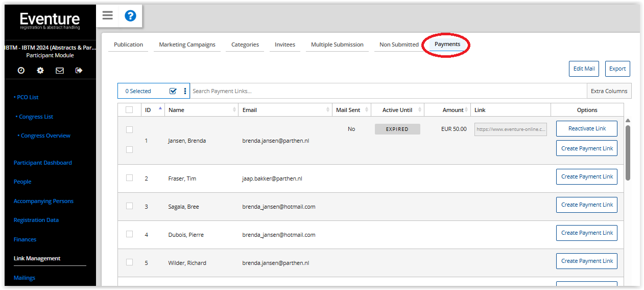
Task: Click the 0 Selected label
Action: 138,91
